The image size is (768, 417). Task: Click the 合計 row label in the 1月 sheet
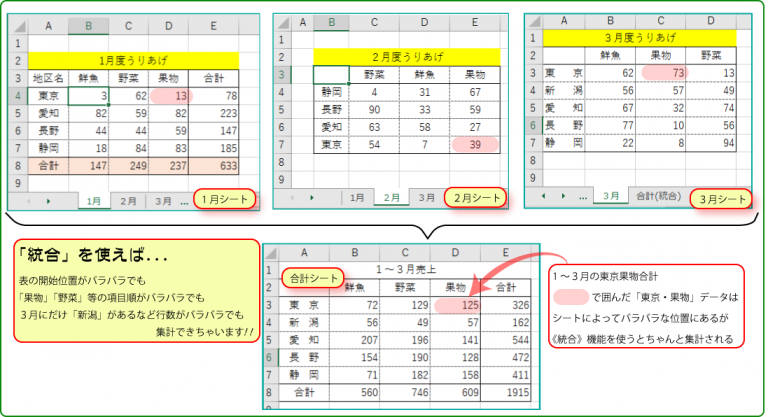[x=48, y=166]
